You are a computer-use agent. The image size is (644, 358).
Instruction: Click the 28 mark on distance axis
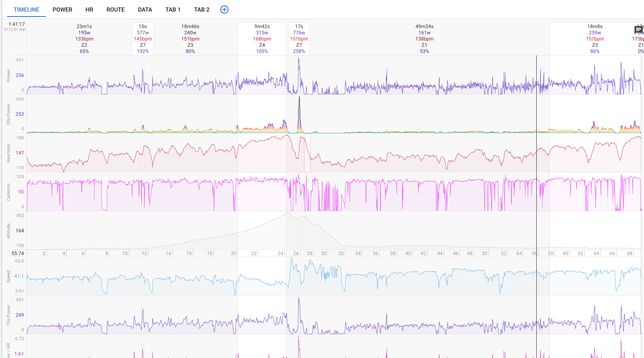click(310, 253)
